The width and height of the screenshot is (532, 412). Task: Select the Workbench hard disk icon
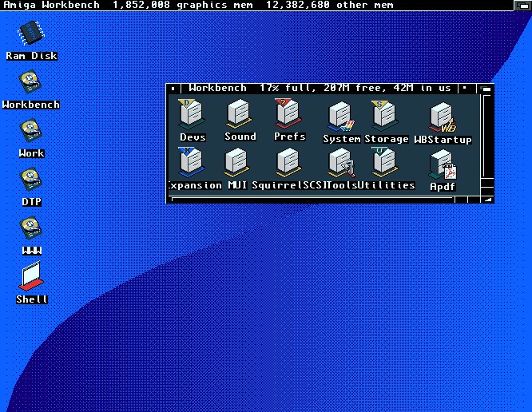tap(30, 81)
